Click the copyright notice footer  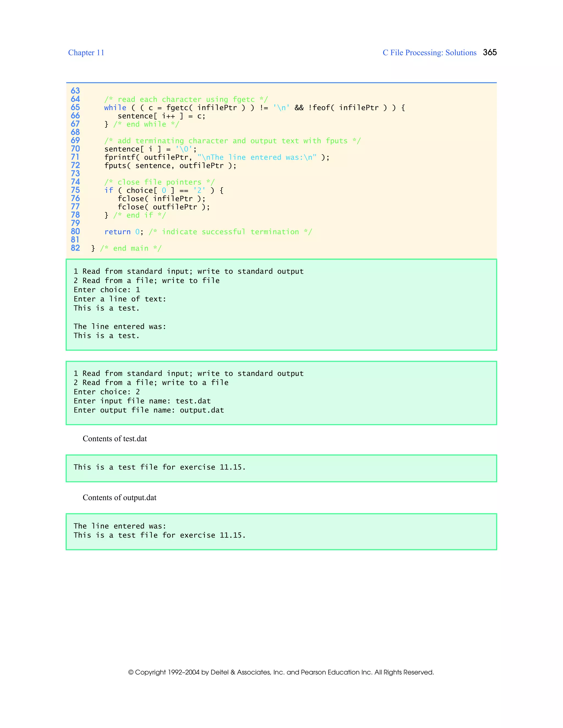[281, 672]
